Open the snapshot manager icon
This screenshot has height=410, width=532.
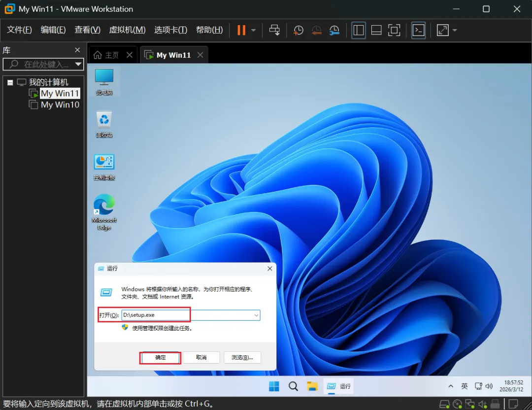click(334, 30)
